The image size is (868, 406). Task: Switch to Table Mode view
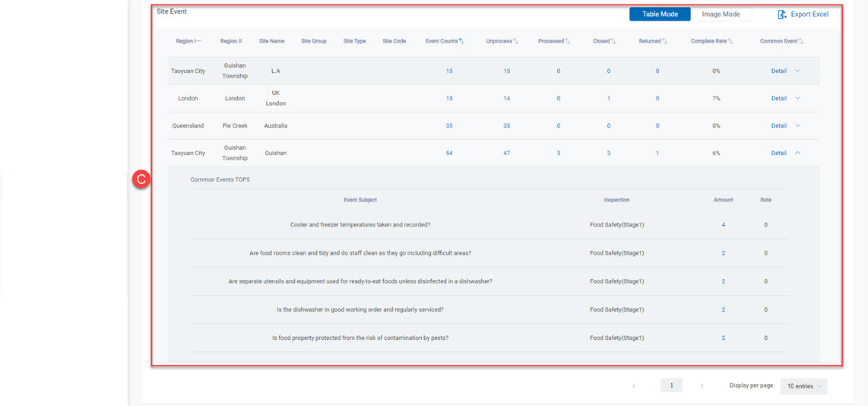pyautogui.click(x=659, y=14)
